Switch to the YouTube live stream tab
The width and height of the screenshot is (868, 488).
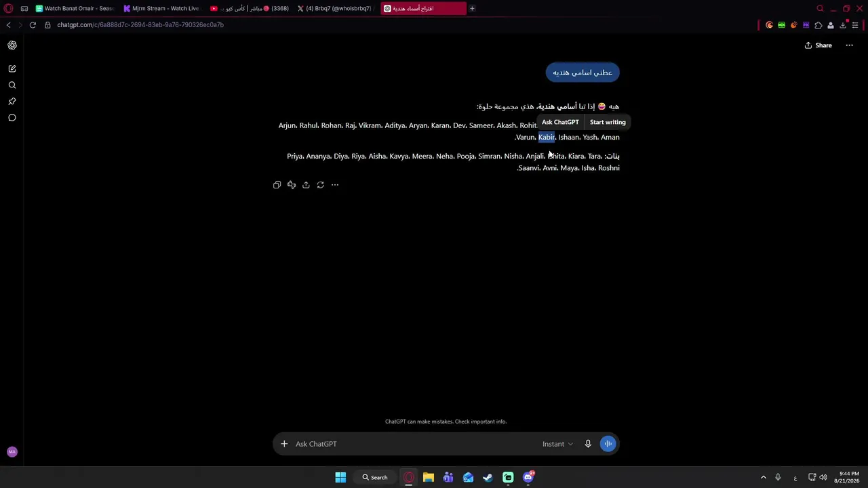(x=250, y=9)
